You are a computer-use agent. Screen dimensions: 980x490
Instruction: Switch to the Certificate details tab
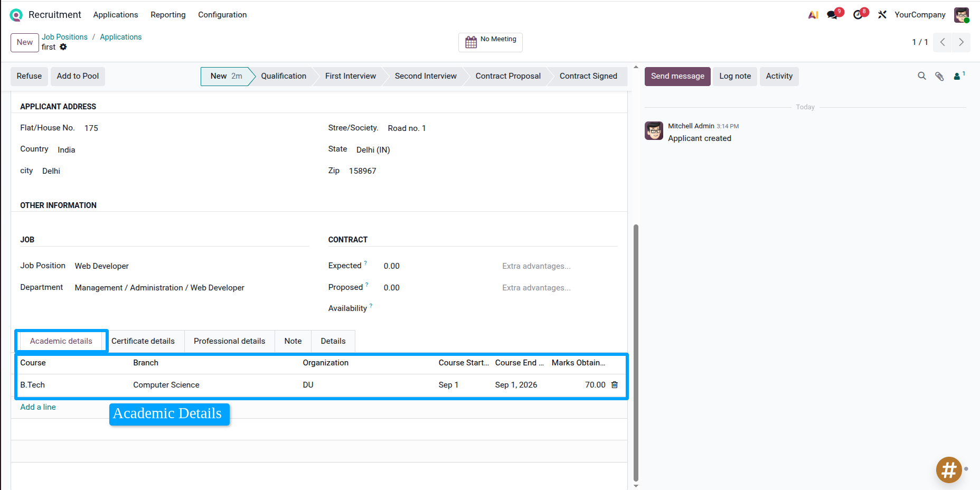pos(143,341)
